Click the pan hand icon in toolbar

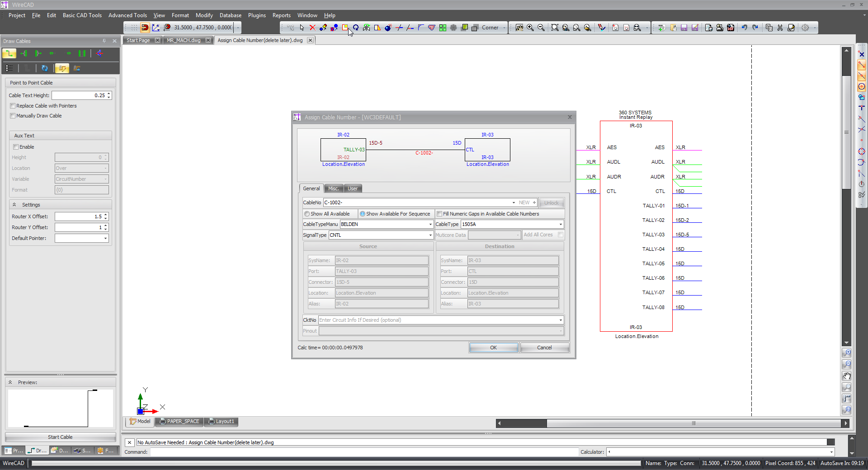(519, 28)
